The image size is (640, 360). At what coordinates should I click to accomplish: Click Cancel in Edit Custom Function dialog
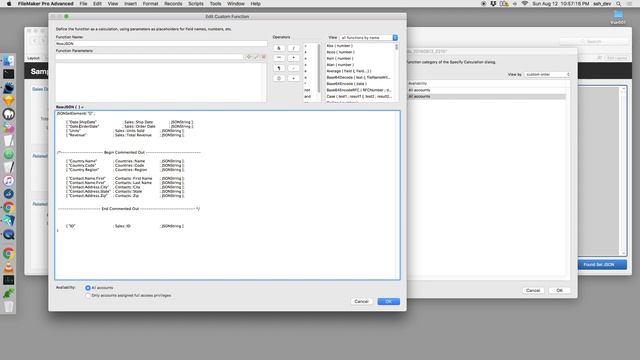click(x=361, y=301)
